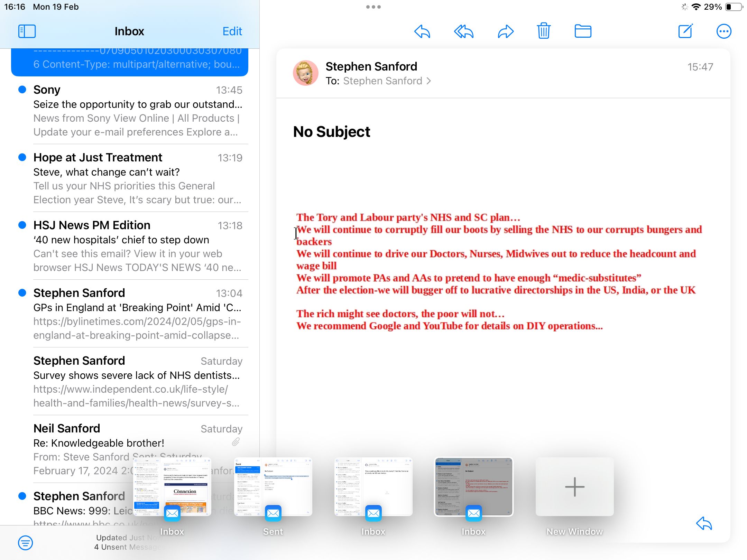This screenshot has width=747, height=560.
Task: Tap the Inbox title in the list header
Action: [129, 31]
